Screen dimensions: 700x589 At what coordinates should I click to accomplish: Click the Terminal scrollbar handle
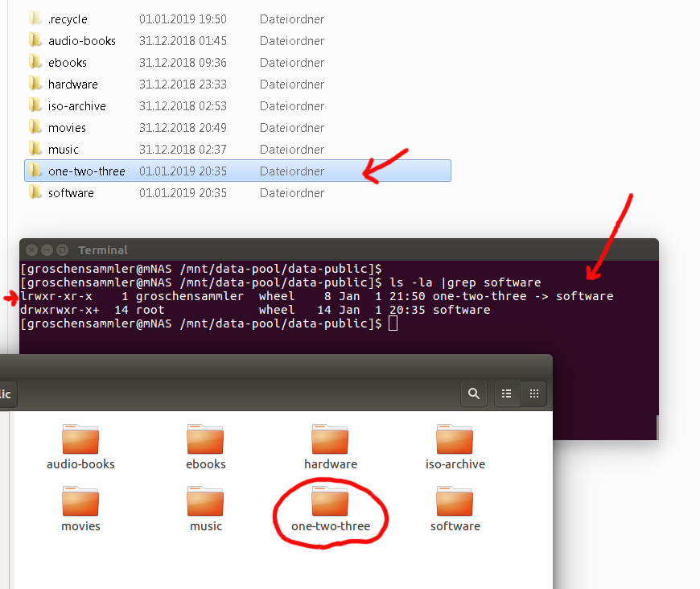click(x=657, y=427)
